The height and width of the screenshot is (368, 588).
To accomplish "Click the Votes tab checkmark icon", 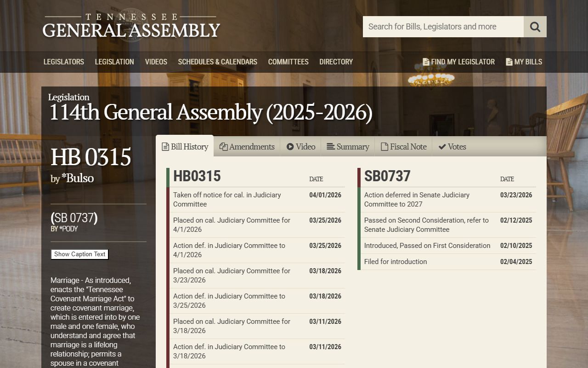I will point(442,147).
